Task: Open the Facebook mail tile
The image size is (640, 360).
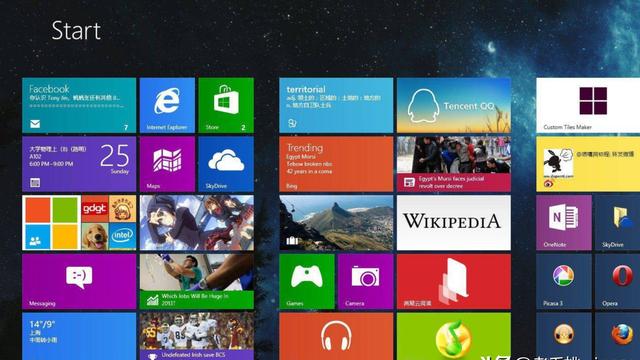Action: click(79, 105)
